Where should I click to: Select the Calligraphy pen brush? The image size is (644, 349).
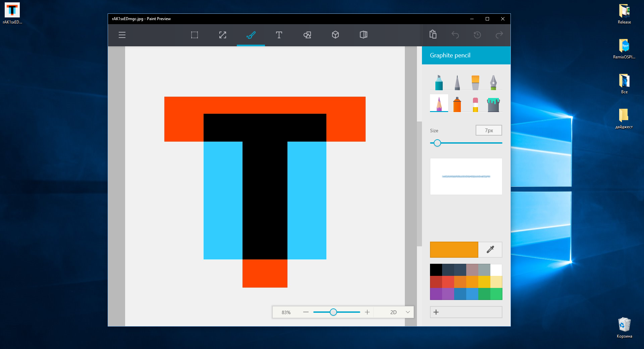[493, 82]
